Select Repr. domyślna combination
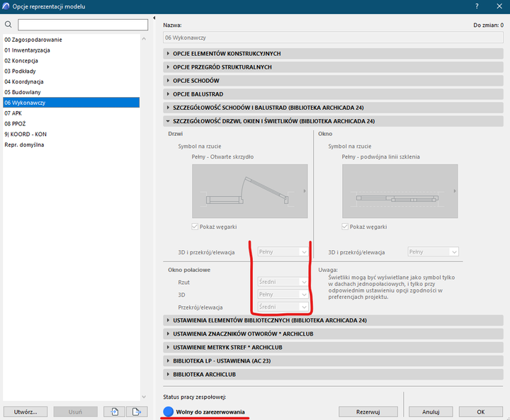This screenshot has height=420, width=510. (72, 144)
